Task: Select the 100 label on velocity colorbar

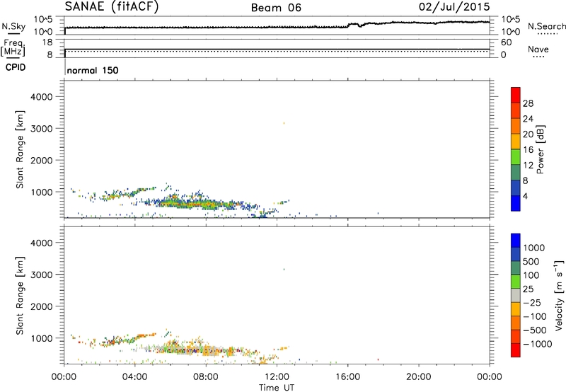Action: coord(531,275)
